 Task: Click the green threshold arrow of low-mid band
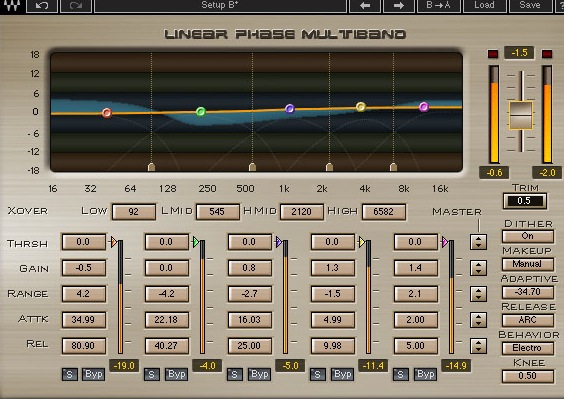pos(196,242)
